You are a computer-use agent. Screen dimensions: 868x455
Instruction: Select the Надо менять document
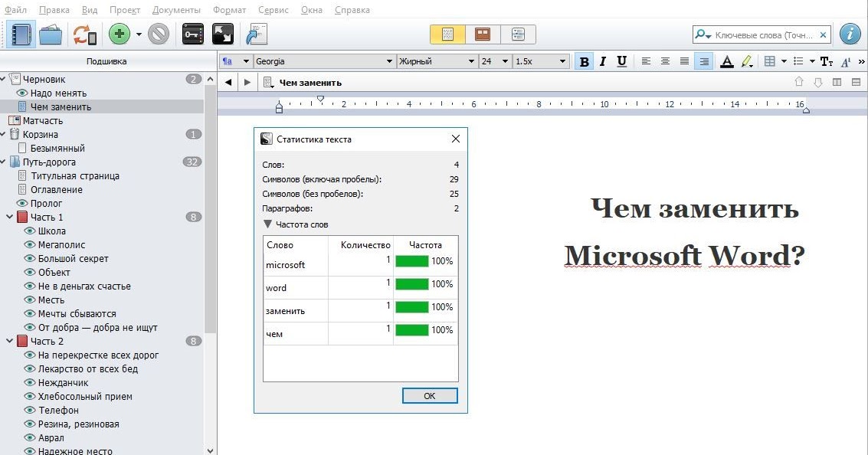point(59,93)
